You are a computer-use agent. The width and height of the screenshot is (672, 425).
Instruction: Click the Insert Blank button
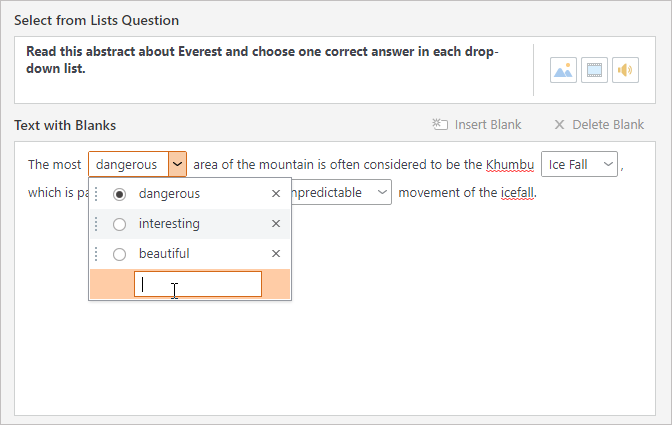pyautogui.click(x=477, y=125)
